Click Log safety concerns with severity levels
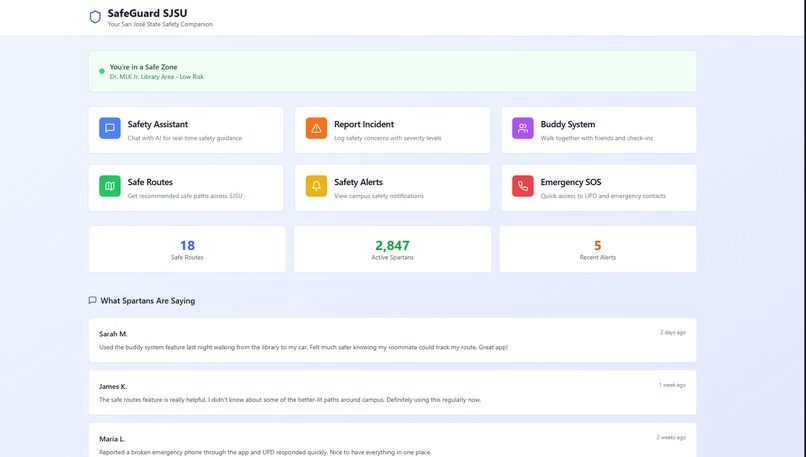Screen dimensions: 806x457 (x=388, y=138)
